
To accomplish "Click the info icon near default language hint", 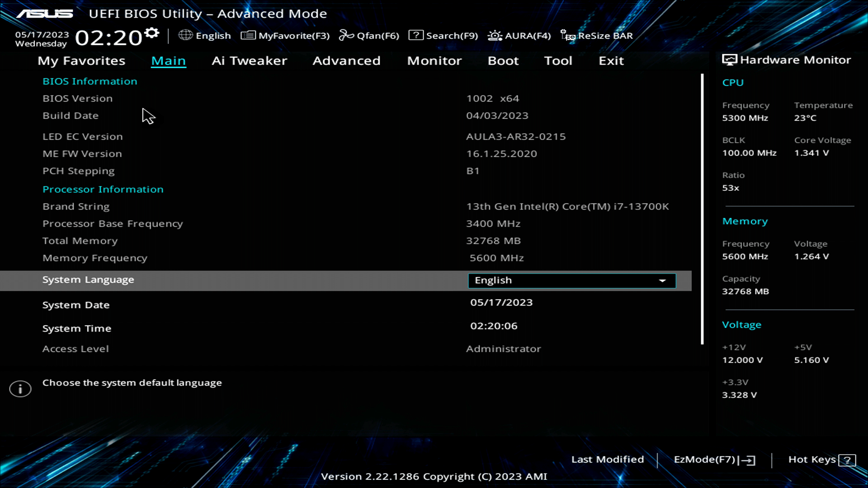I will (20, 389).
